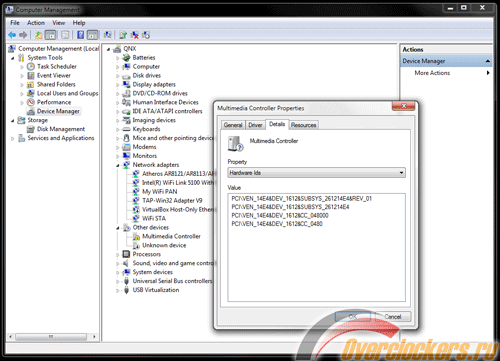Expand the Disk drives category
500x361 pixels.
tap(117, 76)
